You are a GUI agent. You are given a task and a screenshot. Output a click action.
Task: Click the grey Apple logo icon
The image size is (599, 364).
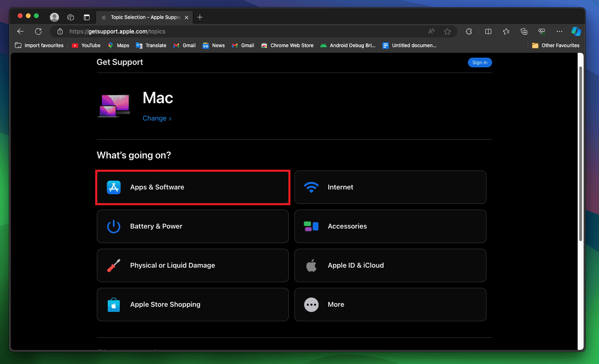pyautogui.click(x=311, y=265)
